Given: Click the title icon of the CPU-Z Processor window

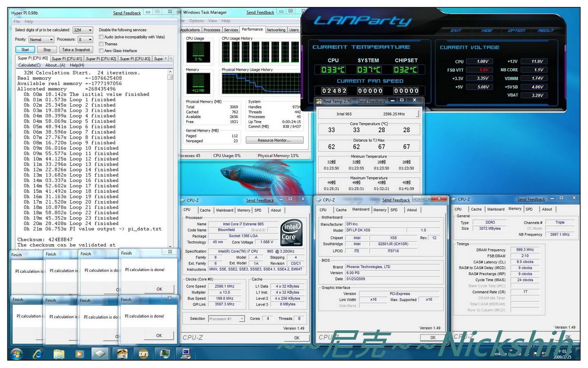Looking at the screenshot, I should tap(183, 200).
